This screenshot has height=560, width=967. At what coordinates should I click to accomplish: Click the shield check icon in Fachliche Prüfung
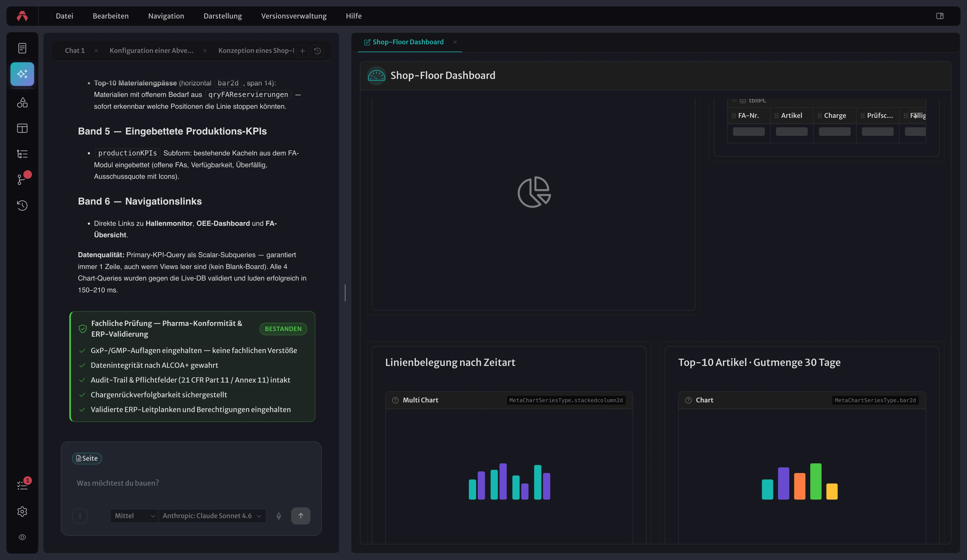pyautogui.click(x=82, y=329)
